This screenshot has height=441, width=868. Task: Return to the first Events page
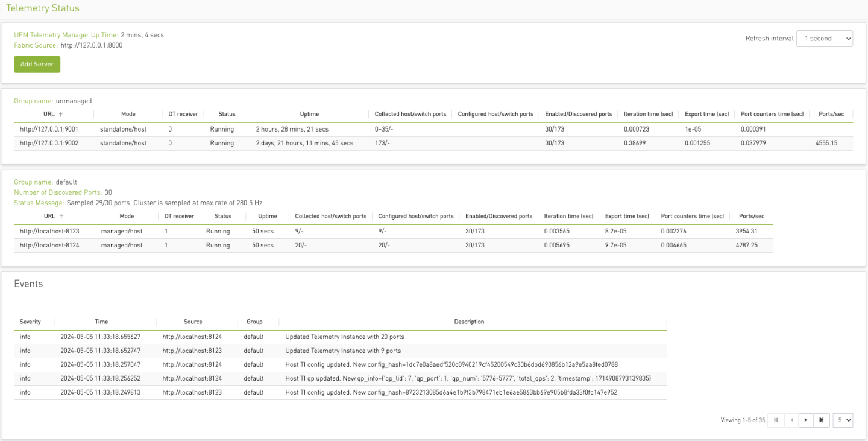[776, 420]
